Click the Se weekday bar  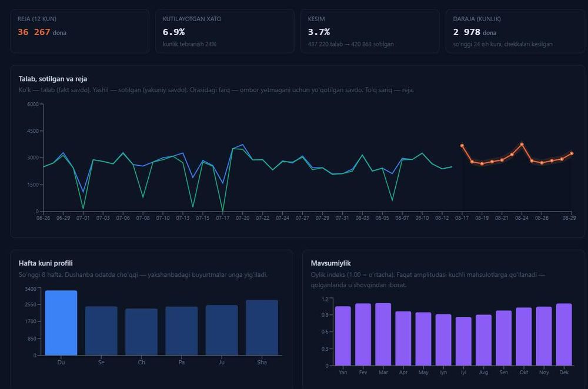[101, 331]
